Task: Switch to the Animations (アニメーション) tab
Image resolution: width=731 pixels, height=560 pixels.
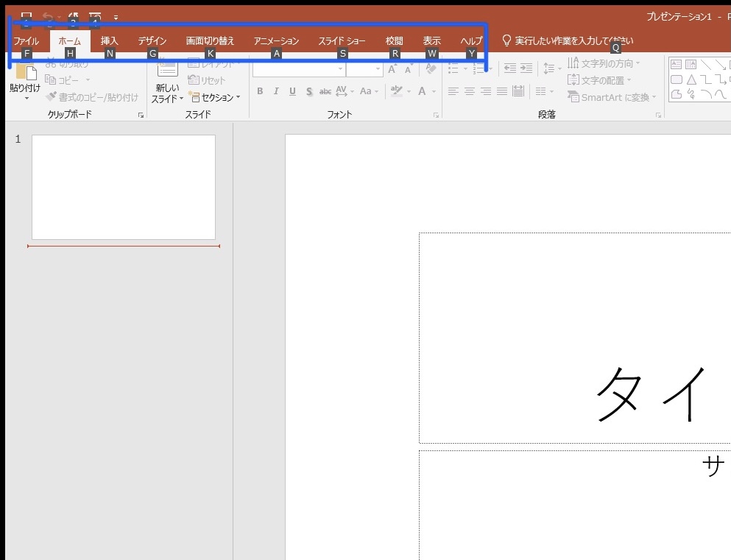Action: pos(277,41)
